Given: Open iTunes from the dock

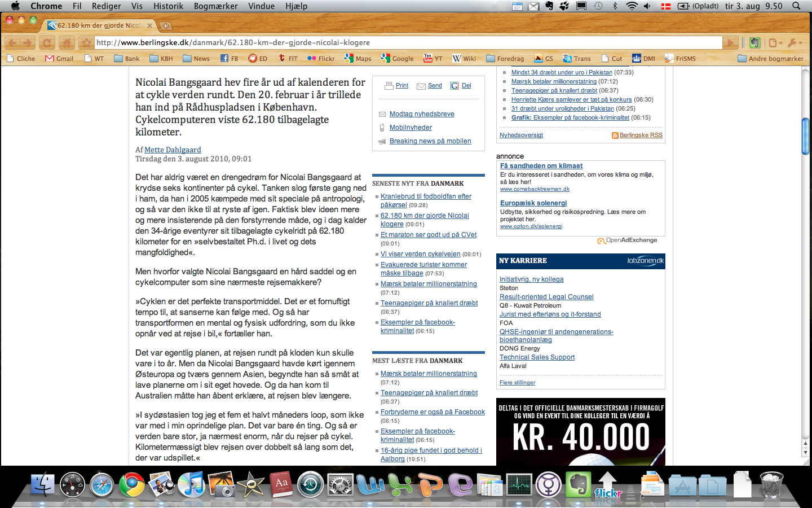Looking at the screenshot, I should 191,484.
